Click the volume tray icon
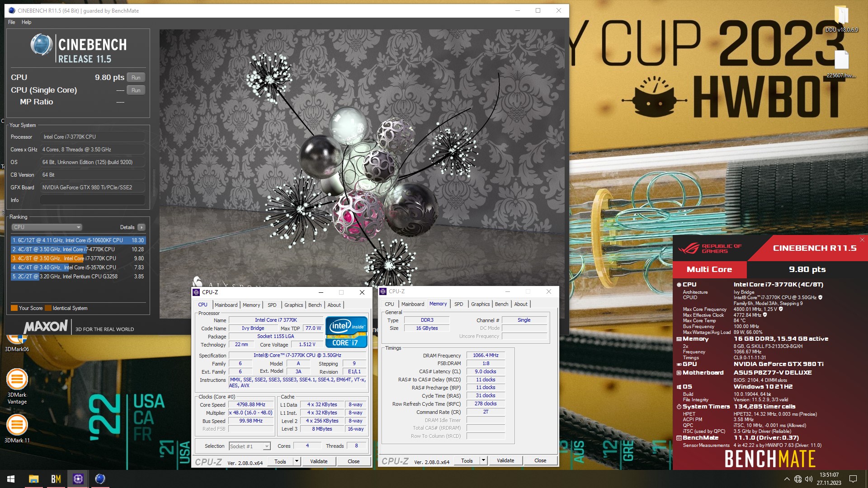Image resolution: width=868 pixels, height=488 pixels. 809,479
